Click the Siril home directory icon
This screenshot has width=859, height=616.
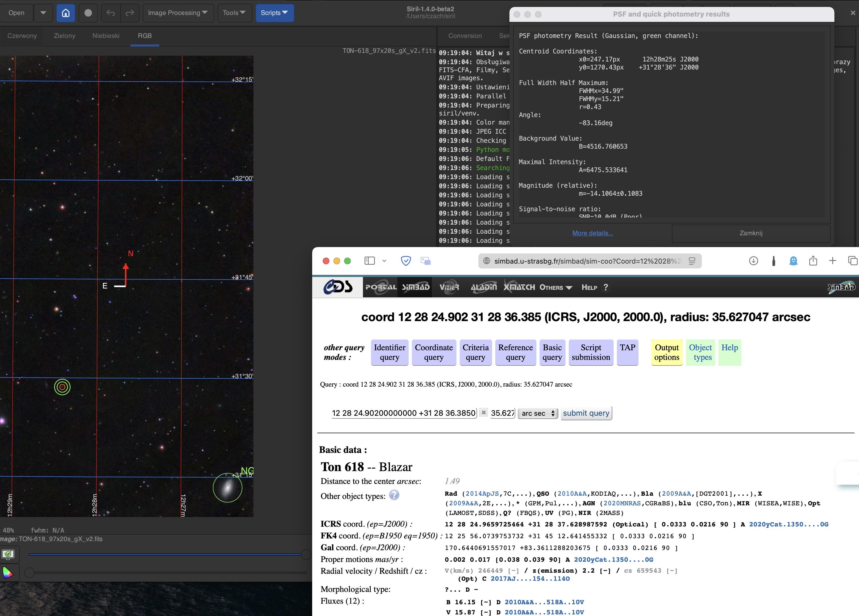point(65,13)
